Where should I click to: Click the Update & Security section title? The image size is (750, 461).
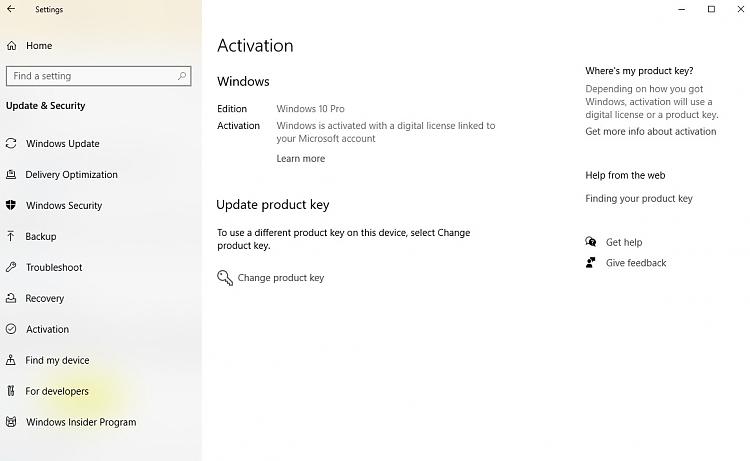point(45,106)
